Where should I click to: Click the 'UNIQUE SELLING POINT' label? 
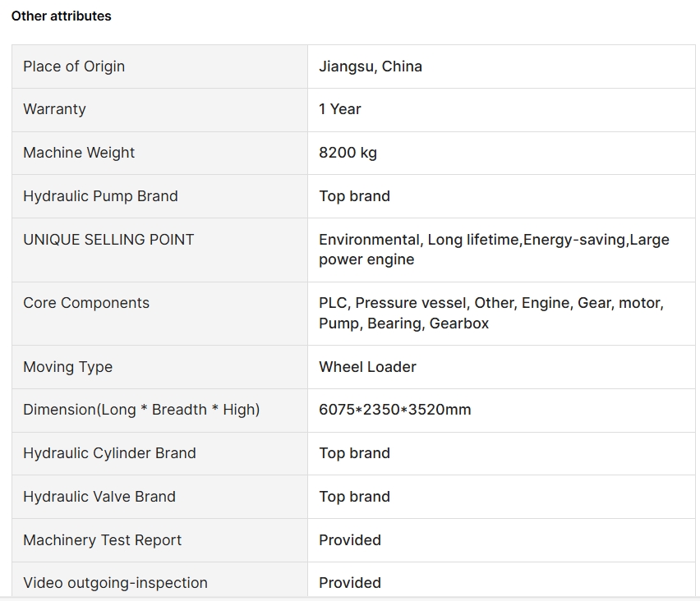tap(108, 240)
